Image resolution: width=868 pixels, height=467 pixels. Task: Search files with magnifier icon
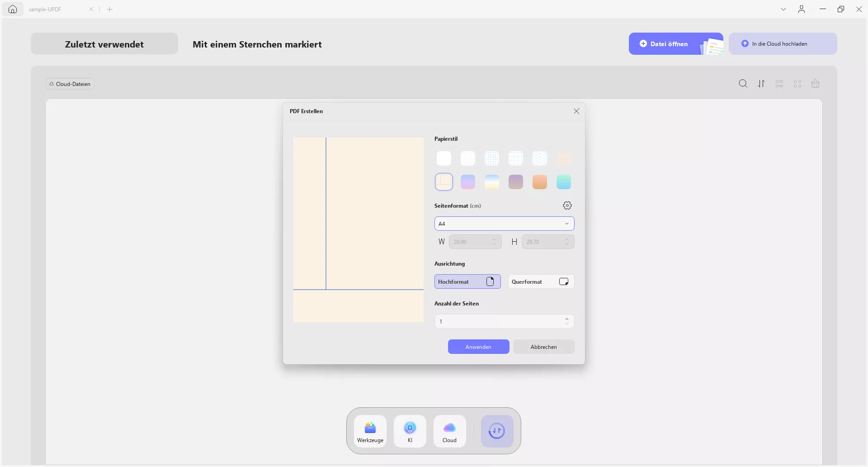pyautogui.click(x=743, y=84)
